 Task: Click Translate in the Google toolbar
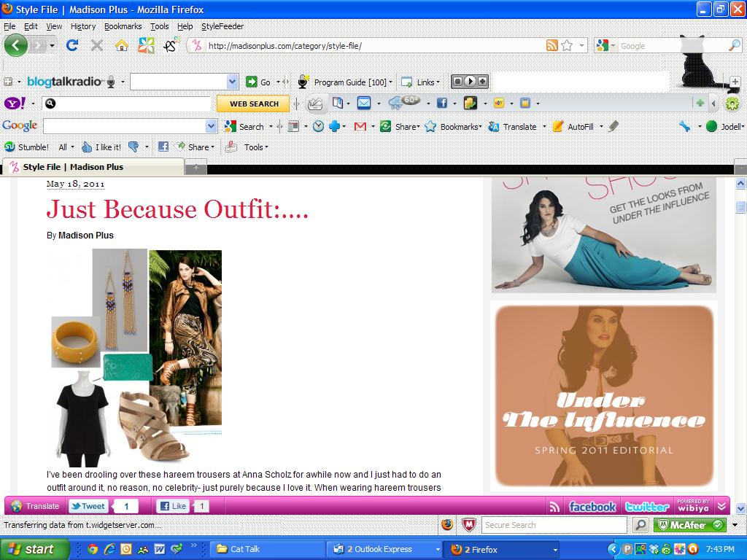coord(512,127)
